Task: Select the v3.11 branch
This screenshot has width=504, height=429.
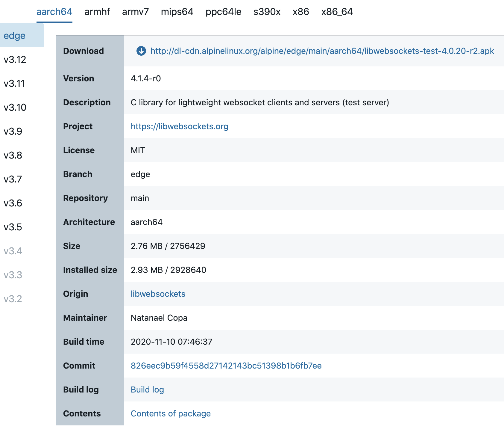Action: (x=14, y=83)
